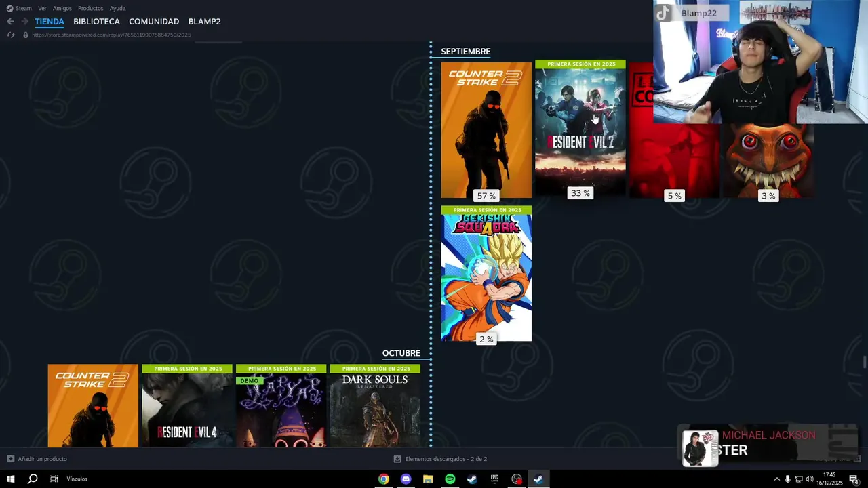
Task: Click the downloads icon beside Elementos descargados
Action: pyautogui.click(x=397, y=459)
